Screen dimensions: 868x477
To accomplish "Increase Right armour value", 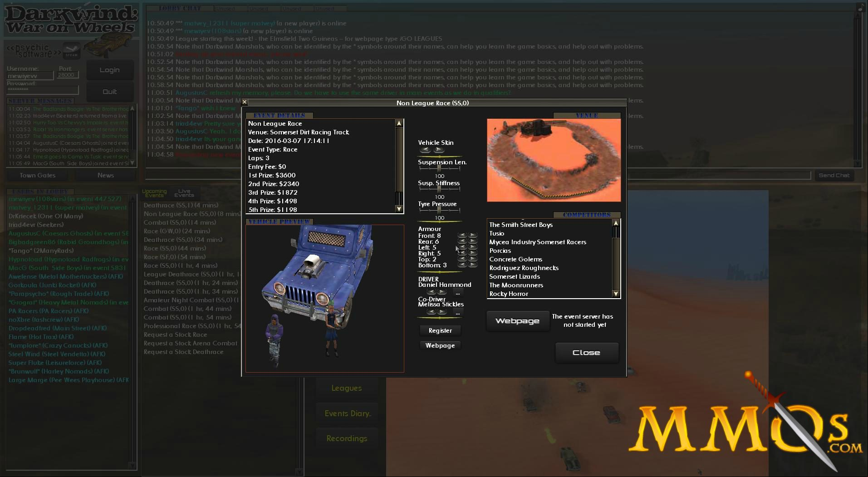I will pyautogui.click(x=473, y=253).
